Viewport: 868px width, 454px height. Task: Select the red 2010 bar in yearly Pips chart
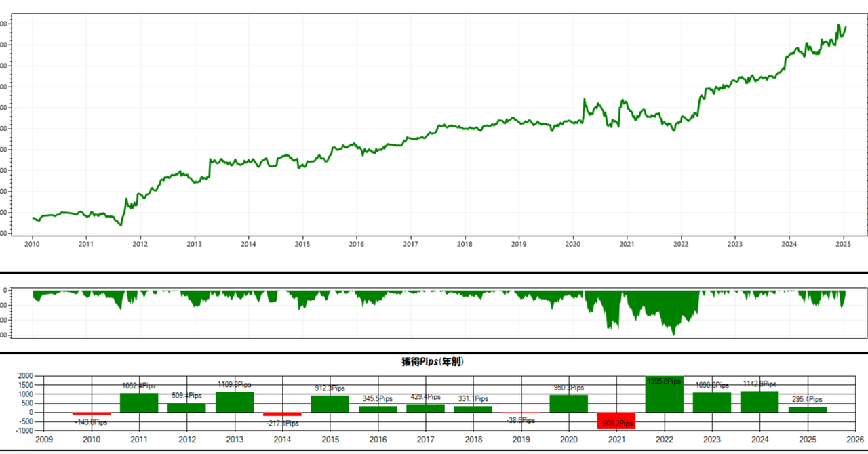(x=92, y=413)
